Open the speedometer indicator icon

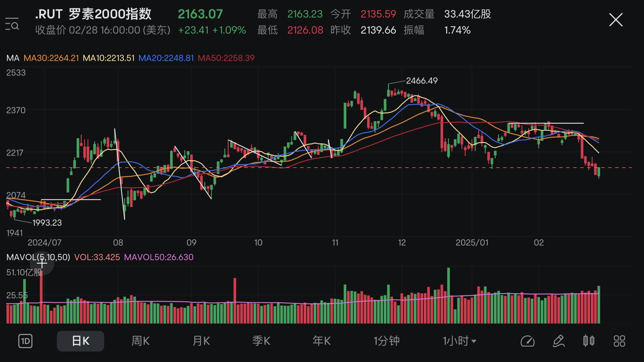(527, 341)
